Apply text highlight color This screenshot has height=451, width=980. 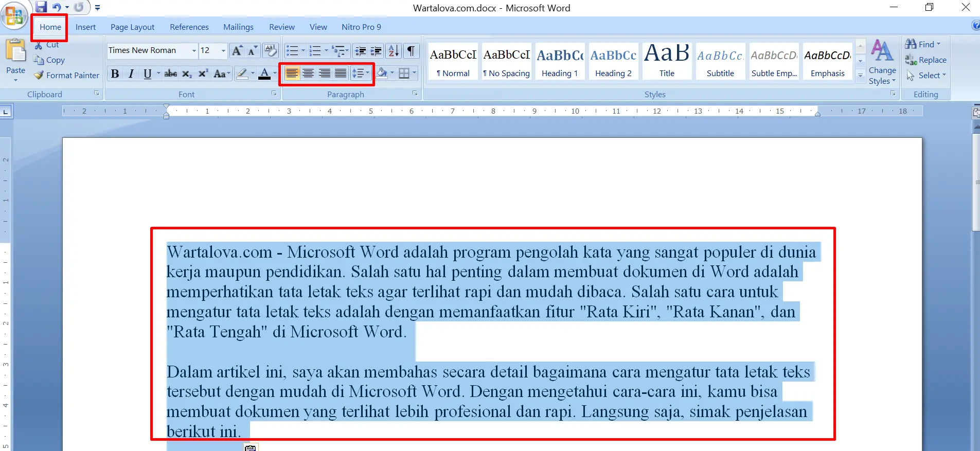coord(242,74)
